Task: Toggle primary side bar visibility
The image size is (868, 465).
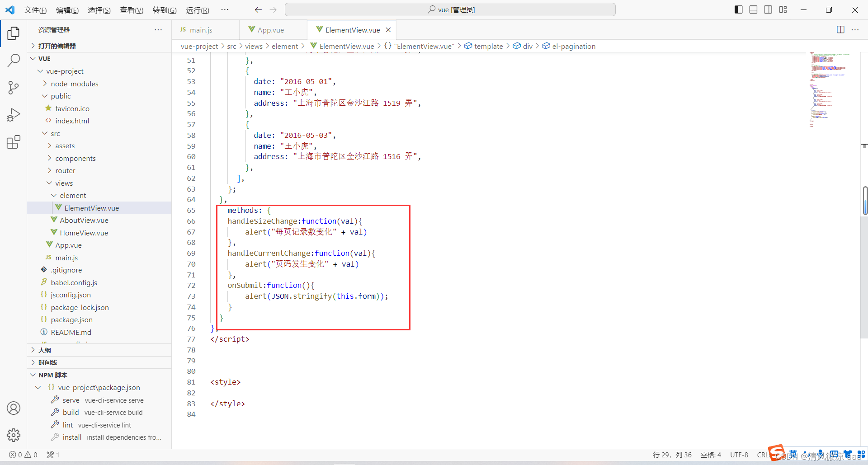Action: (739, 9)
